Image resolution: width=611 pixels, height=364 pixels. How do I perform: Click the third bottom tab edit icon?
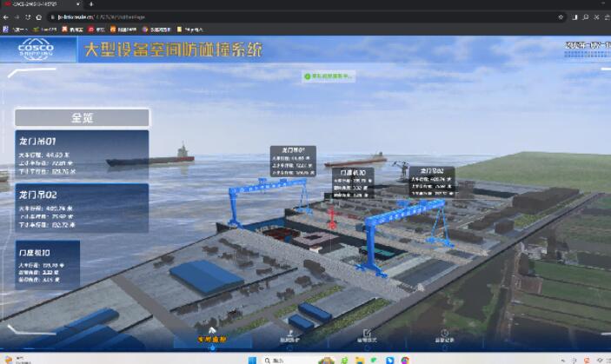(366, 334)
